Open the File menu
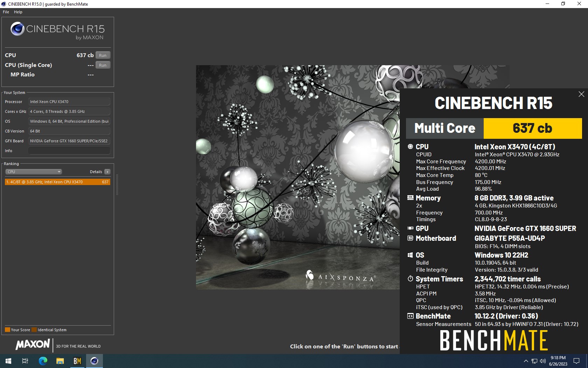588x368 pixels. point(6,12)
